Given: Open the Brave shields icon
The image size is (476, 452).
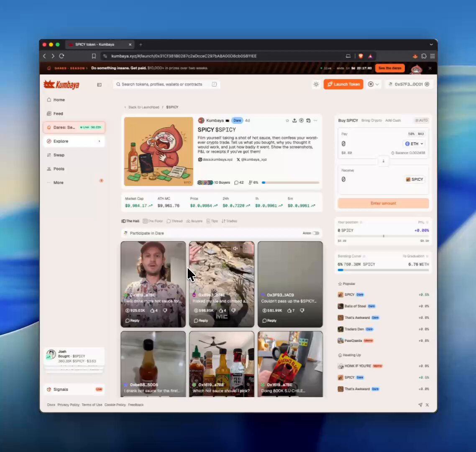Looking at the screenshot, I should 361,56.
